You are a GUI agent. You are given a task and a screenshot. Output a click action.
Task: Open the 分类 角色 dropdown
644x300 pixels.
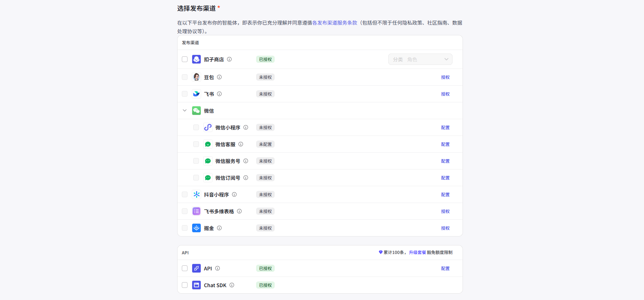[x=420, y=59]
